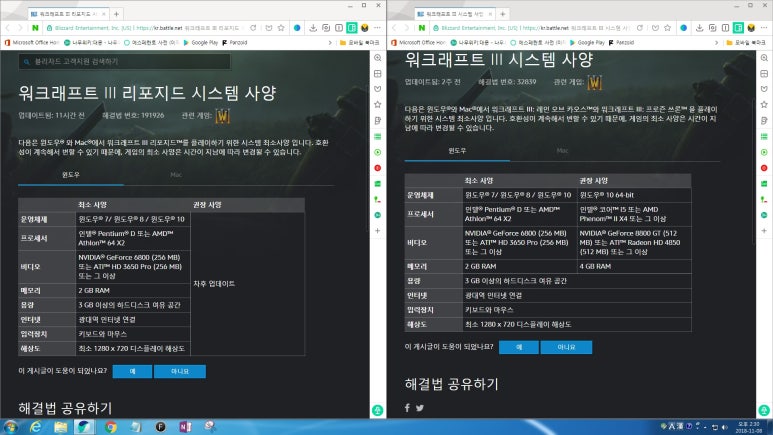Add a sidebar item with right window's plus
Screen dimensions: 773x435
pos(764,230)
